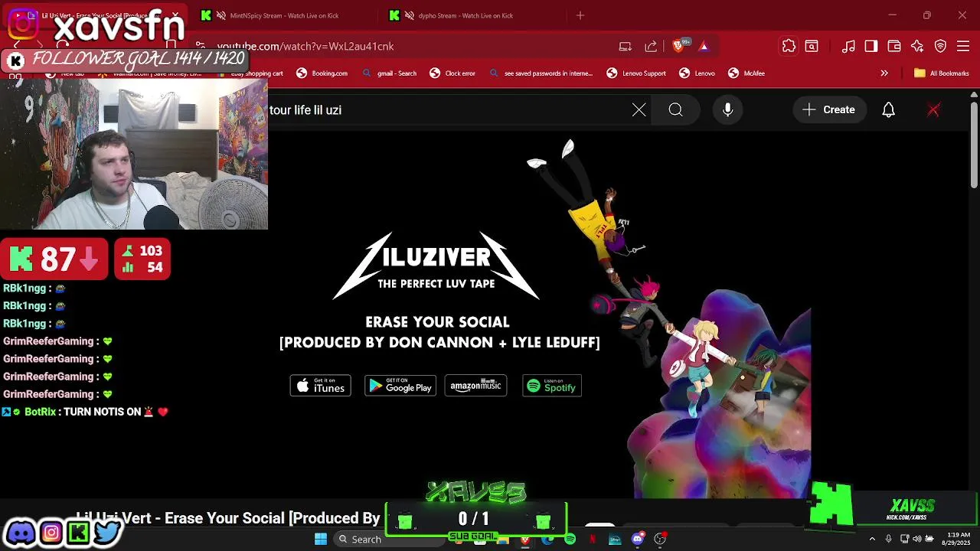Image resolution: width=980 pixels, height=551 pixels.
Task: Open the taskbar clock showing 1:19 AM
Action: tap(958, 540)
